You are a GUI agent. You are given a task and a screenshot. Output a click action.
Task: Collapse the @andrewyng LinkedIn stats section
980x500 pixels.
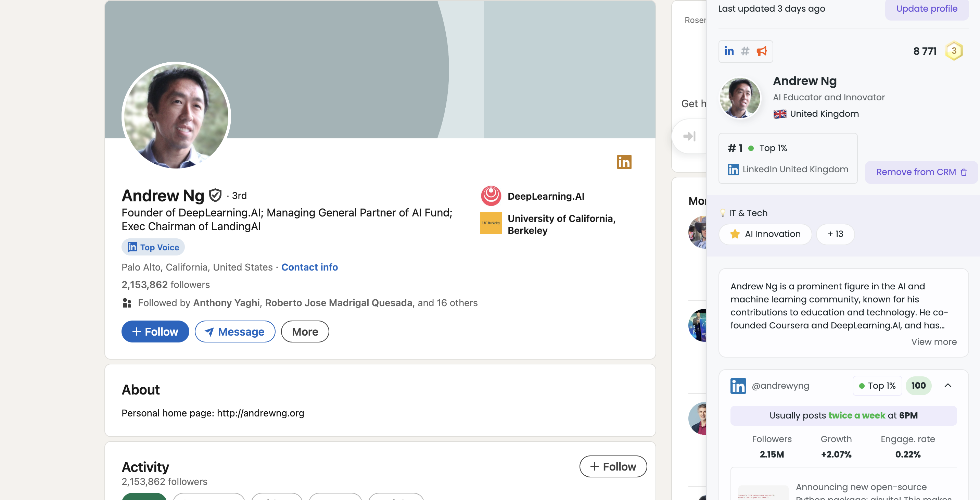click(948, 386)
